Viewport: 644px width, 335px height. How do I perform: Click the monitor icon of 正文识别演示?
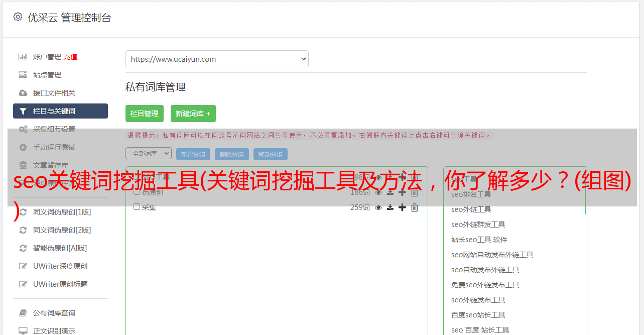click(23, 331)
